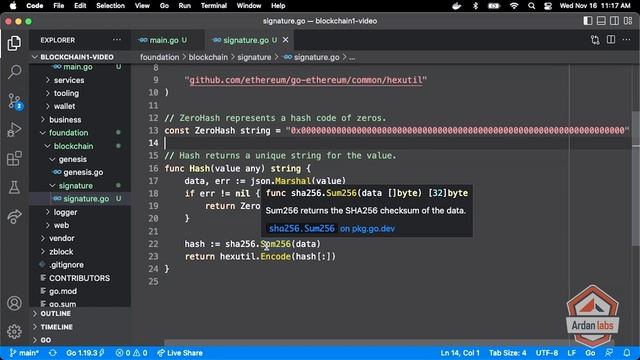The width and height of the screenshot is (640, 360).
Task: Open Run and Debug view
Action: click(x=14, y=129)
